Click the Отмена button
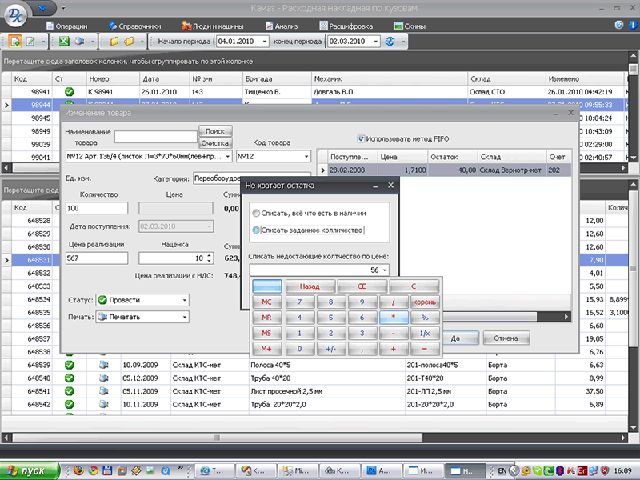 [x=506, y=338]
